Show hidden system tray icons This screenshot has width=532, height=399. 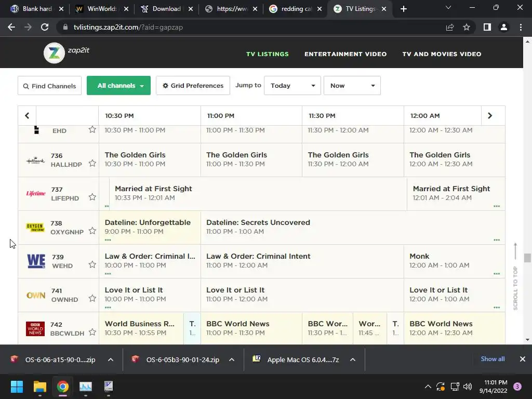click(428, 387)
